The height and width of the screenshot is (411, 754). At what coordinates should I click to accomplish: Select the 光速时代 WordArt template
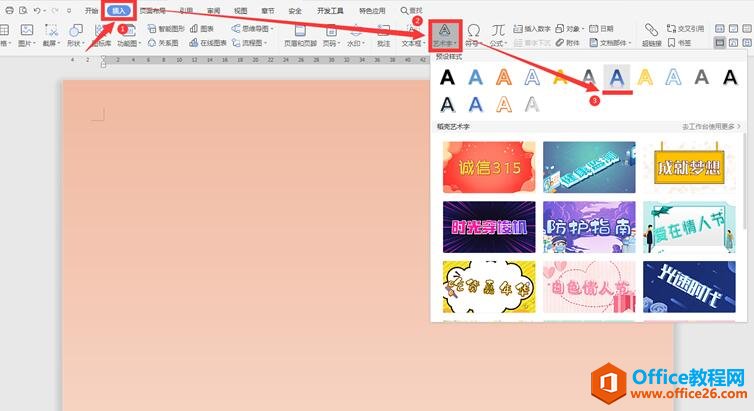(689, 287)
